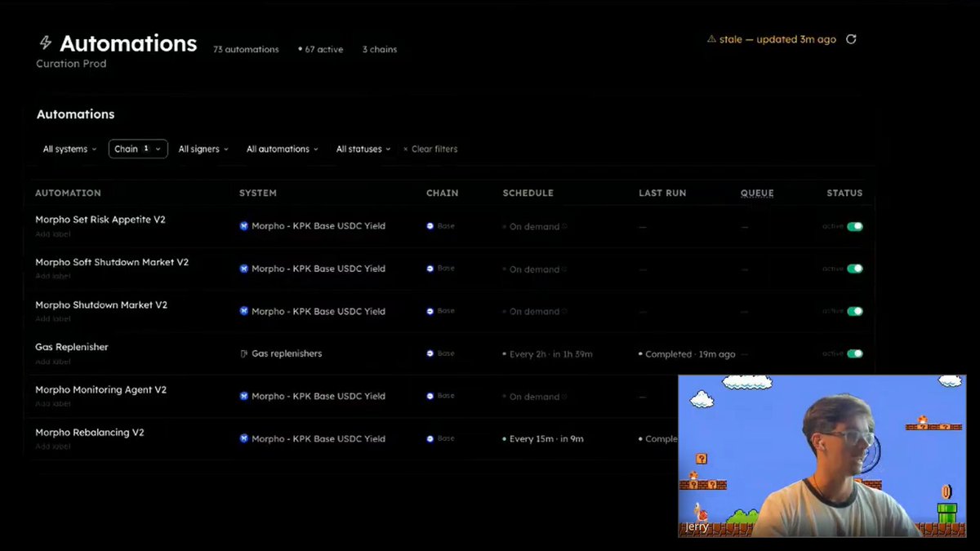The image size is (980, 551).
Task: Expand the All statuses filter dropdown
Action: [363, 149]
